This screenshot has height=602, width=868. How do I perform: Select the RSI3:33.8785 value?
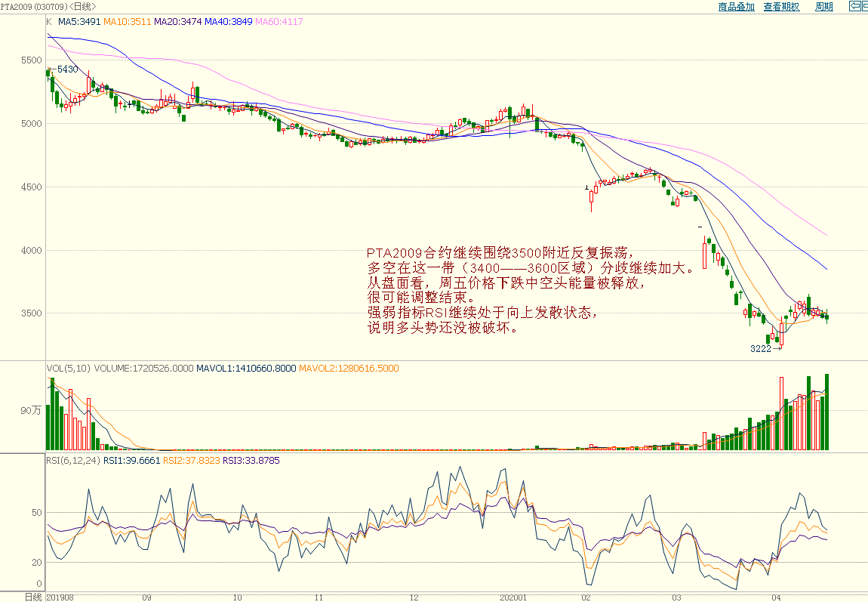click(x=251, y=460)
